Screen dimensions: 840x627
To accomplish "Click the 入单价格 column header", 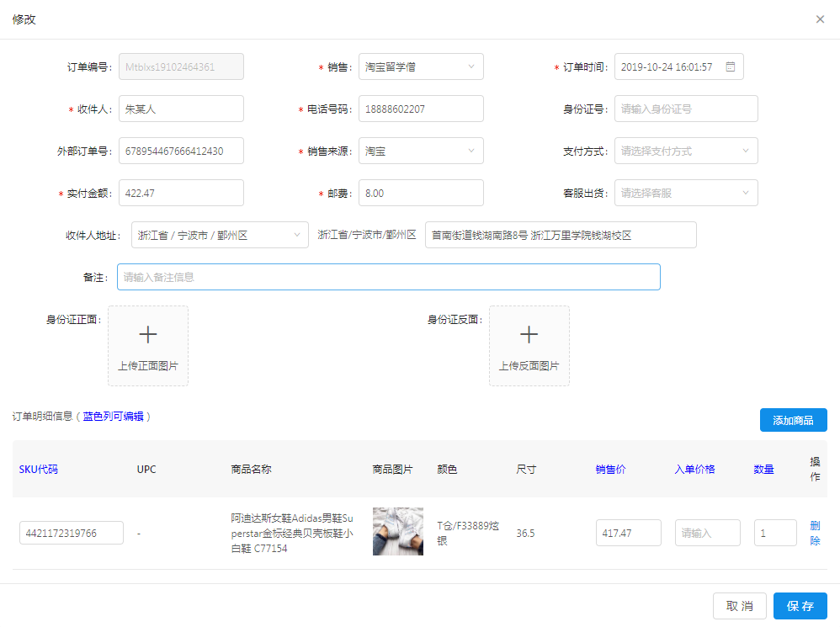I will (x=694, y=469).
